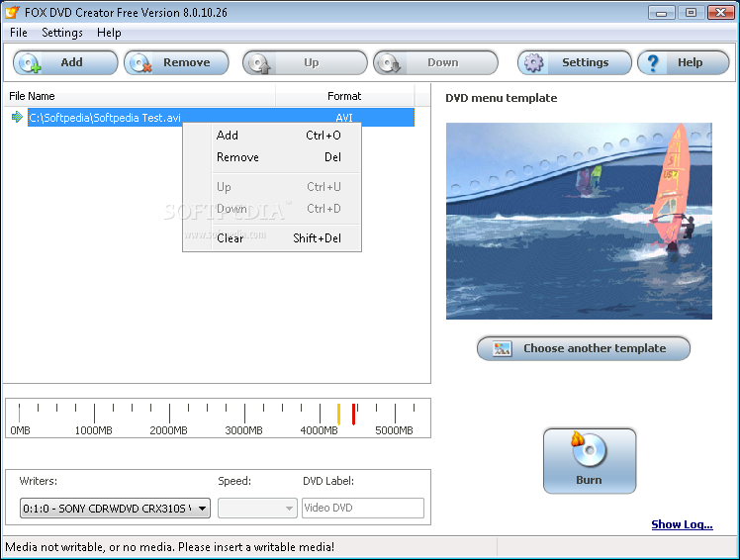
Task: Click the status bar media message
Action: click(x=170, y=547)
